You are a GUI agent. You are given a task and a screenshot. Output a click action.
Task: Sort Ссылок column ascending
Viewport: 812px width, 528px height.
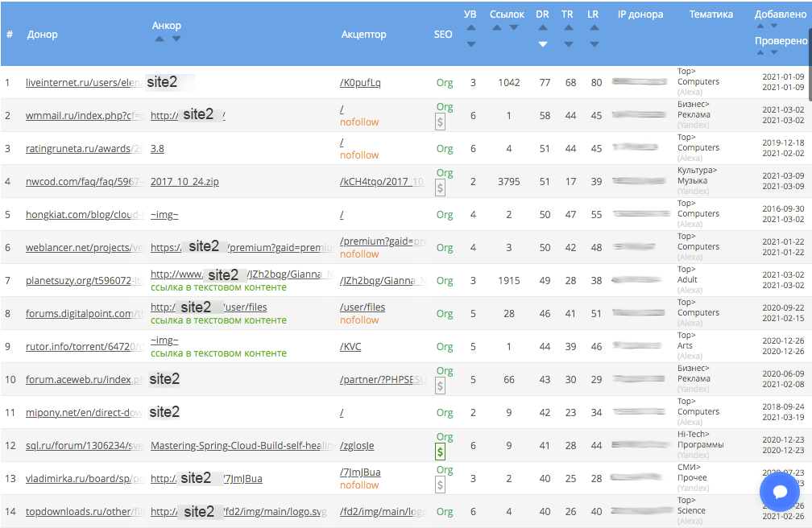(497, 28)
